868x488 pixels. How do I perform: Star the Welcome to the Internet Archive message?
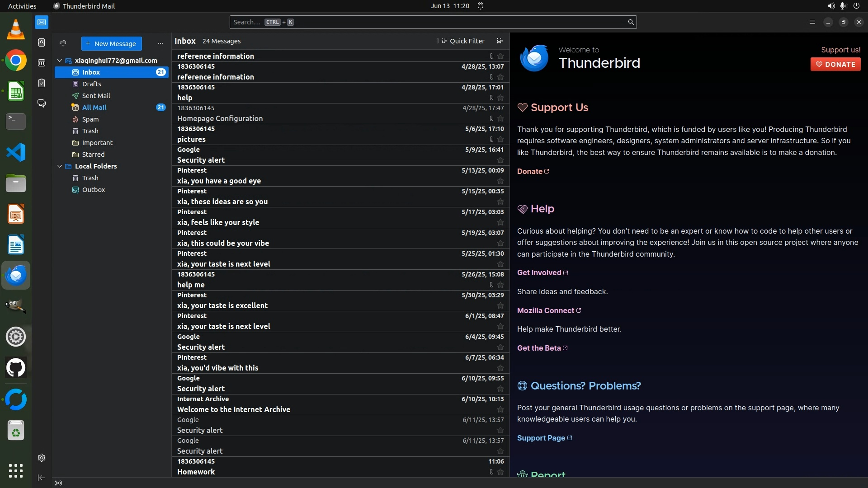500,409
